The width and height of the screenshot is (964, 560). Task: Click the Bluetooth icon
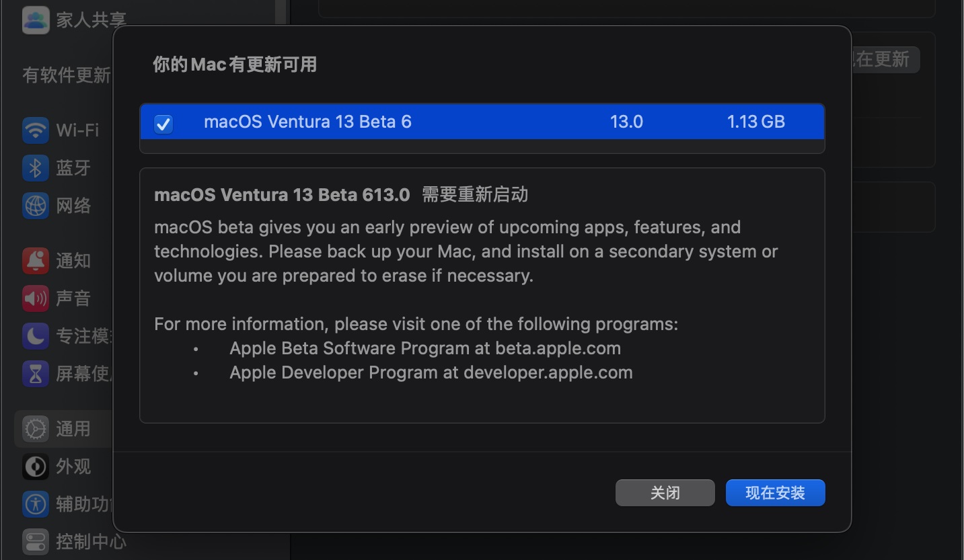(35, 167)
